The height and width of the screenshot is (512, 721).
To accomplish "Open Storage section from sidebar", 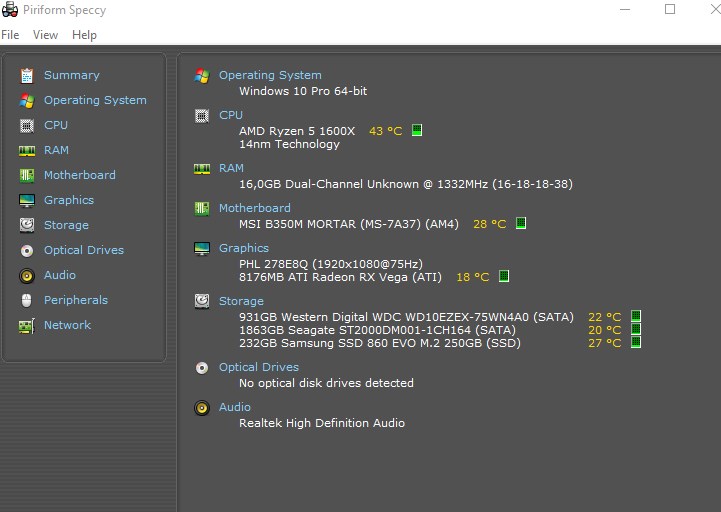I will coord(66,225).
